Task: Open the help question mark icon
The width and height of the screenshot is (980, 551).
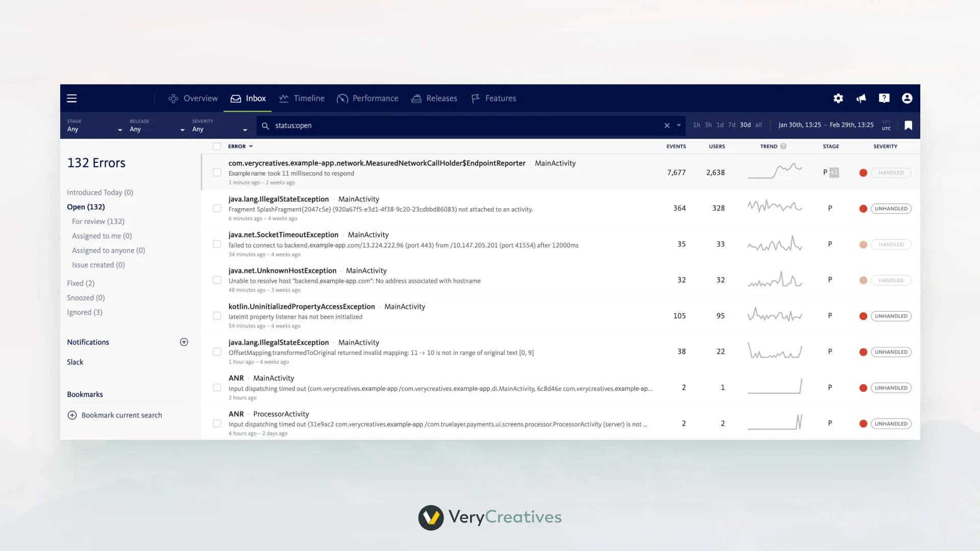Action: click(x=884, y=98)
